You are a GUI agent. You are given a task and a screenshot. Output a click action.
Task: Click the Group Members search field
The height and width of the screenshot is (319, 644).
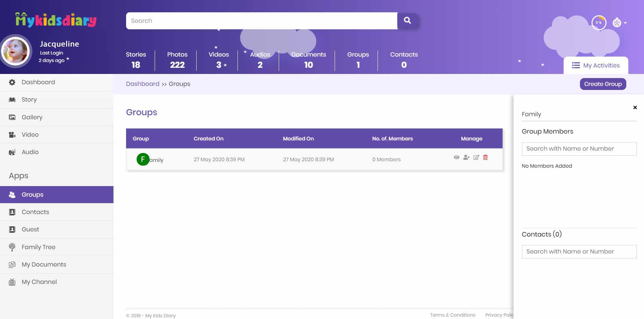click(579, 149)
